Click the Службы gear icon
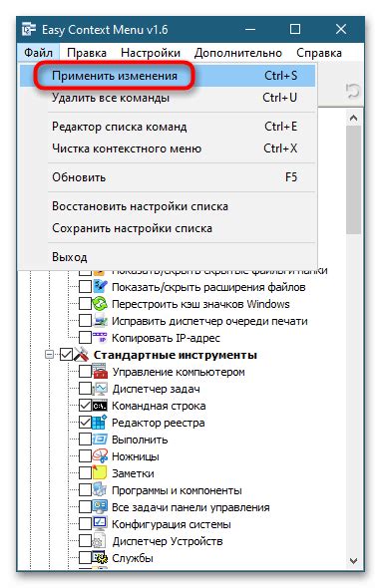The image size is (381, 588). click(x=100, y=558)
